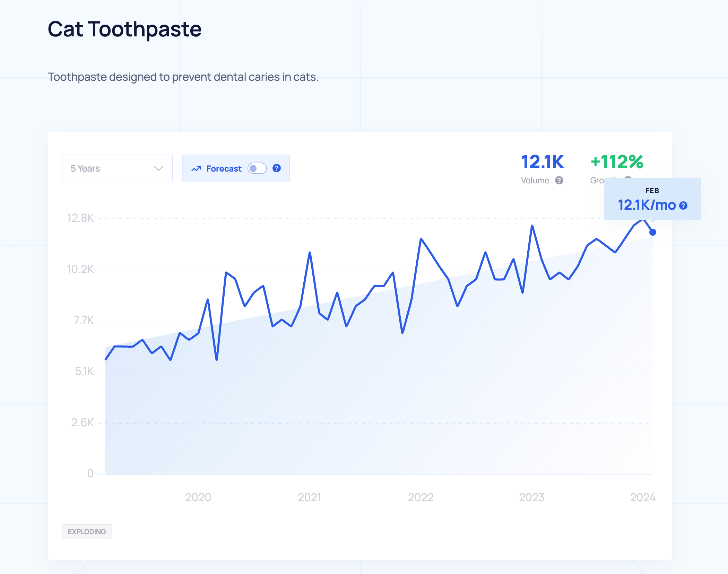
Task: Click the 5.1K y-axis label
Action: (x=85, y=371)
